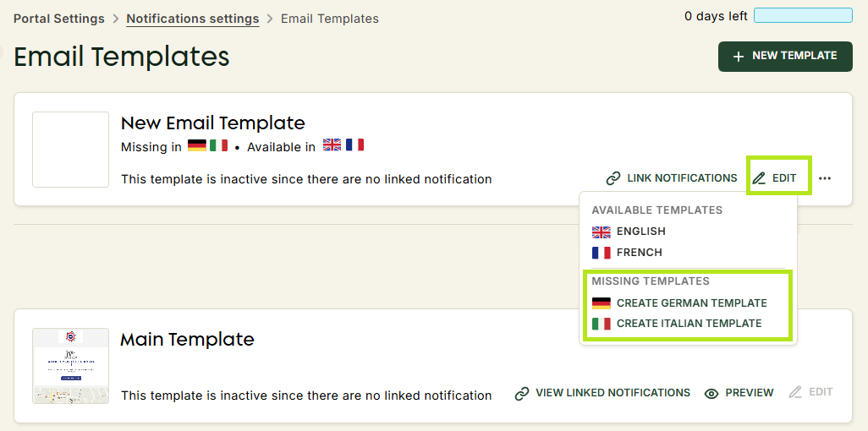Click the inactive notice under Main Template
The width and height of the screenshot is (868, 431).
click(306, 396)
